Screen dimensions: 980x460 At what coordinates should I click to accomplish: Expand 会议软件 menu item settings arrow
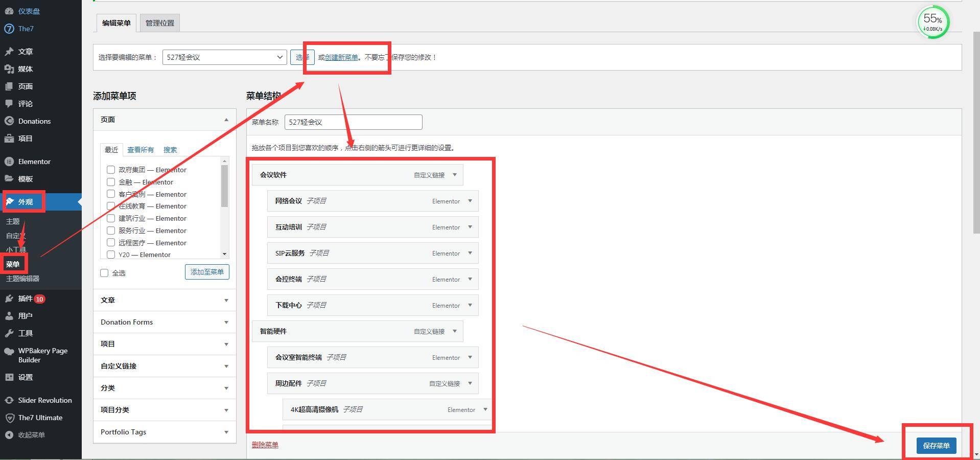click(455, 175)
